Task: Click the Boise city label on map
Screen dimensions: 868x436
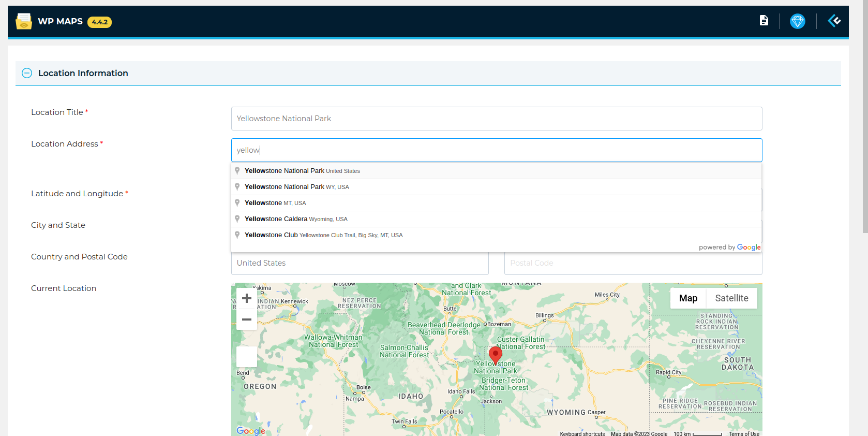Action: 364,387
